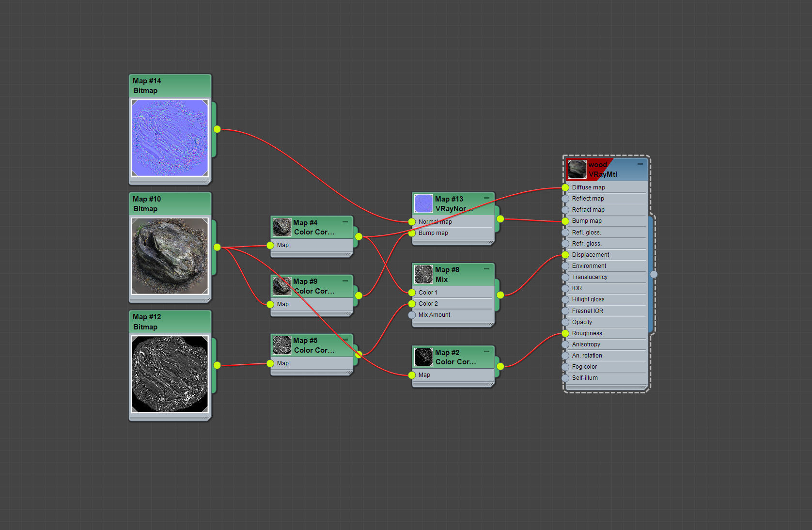812x530 pixels.
Task: Click the Mix Amount input socket
Action: 412,315
